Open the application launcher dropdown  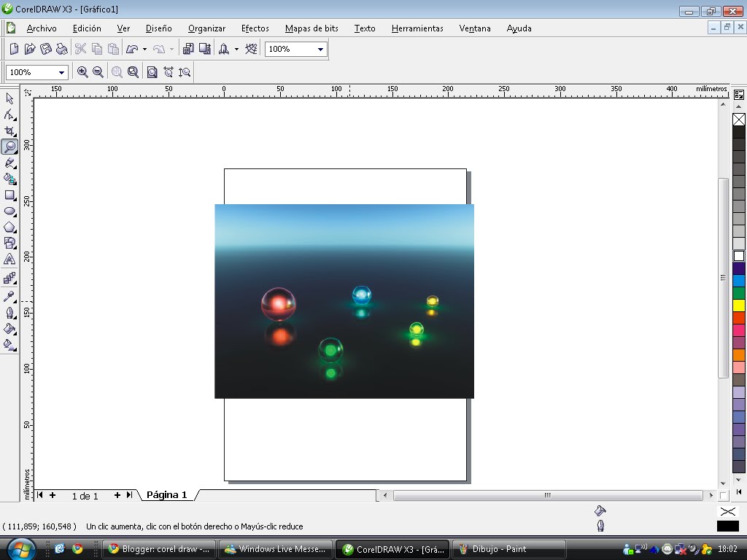pos(235,49)
